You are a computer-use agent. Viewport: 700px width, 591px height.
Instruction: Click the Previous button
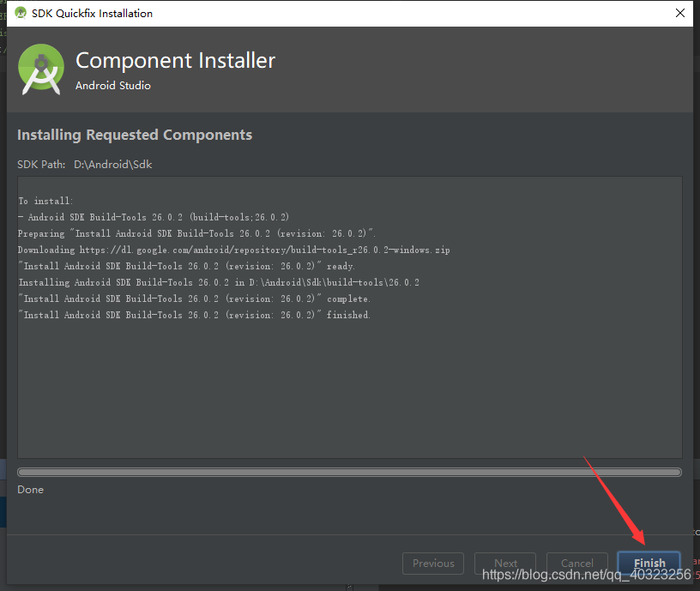pos(433,563)
